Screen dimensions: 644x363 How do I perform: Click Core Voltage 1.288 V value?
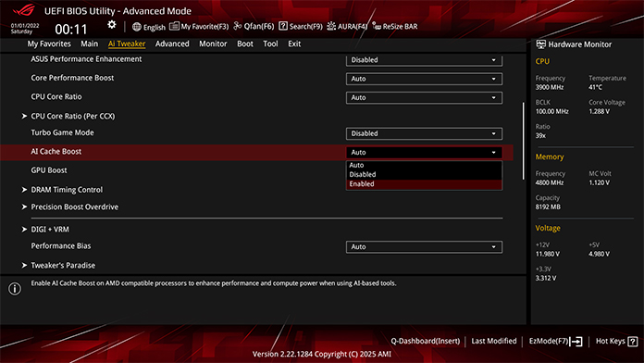point(600,111)
